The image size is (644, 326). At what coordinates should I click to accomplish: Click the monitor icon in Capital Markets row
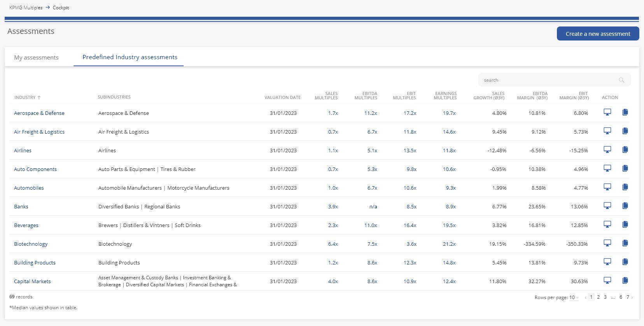point(607,280)
